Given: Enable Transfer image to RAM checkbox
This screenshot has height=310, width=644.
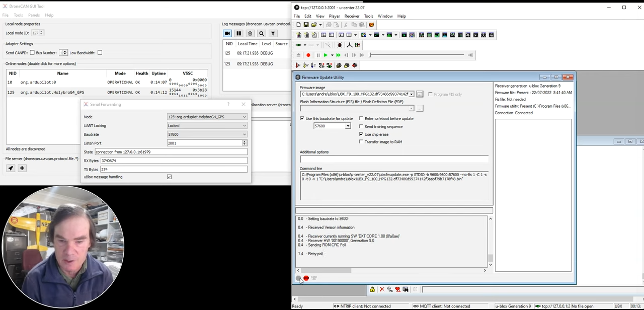Looking at the screenshot, I should point(361,142).
